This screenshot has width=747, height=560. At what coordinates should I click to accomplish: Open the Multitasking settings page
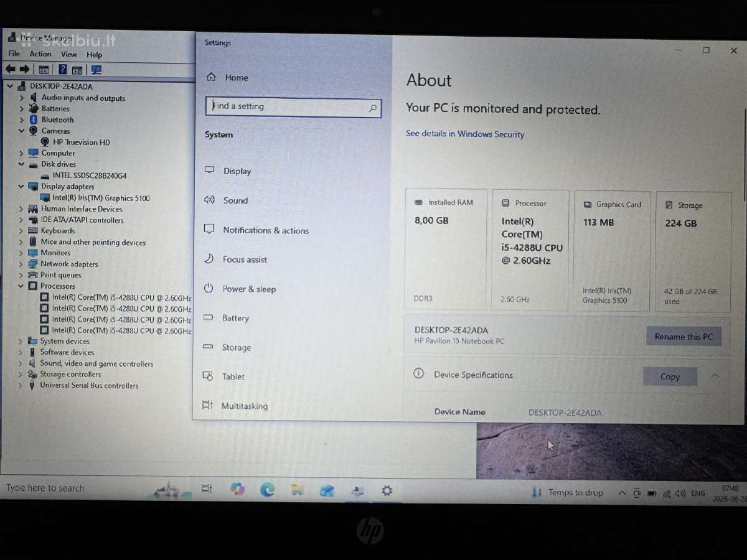pyautogui.click(x=245, y=406)
